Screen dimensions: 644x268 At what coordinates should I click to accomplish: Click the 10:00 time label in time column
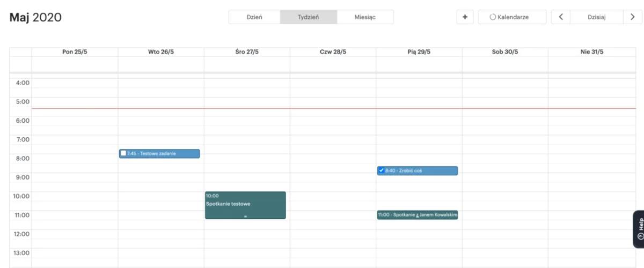click(x=21, y=196)
